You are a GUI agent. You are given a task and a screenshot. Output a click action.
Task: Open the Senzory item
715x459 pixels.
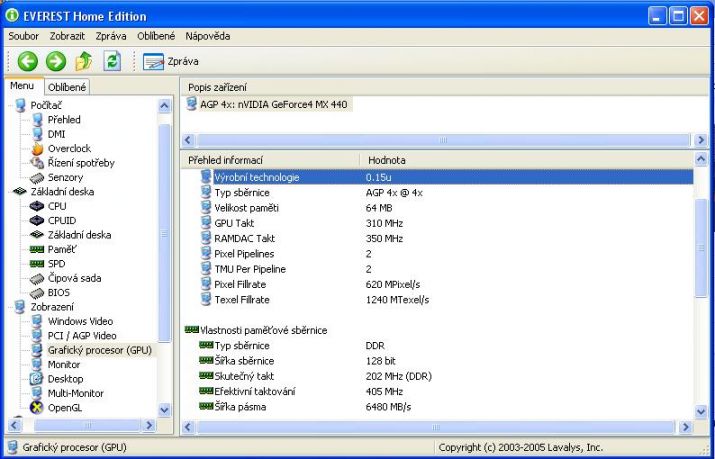click(66, 177)
